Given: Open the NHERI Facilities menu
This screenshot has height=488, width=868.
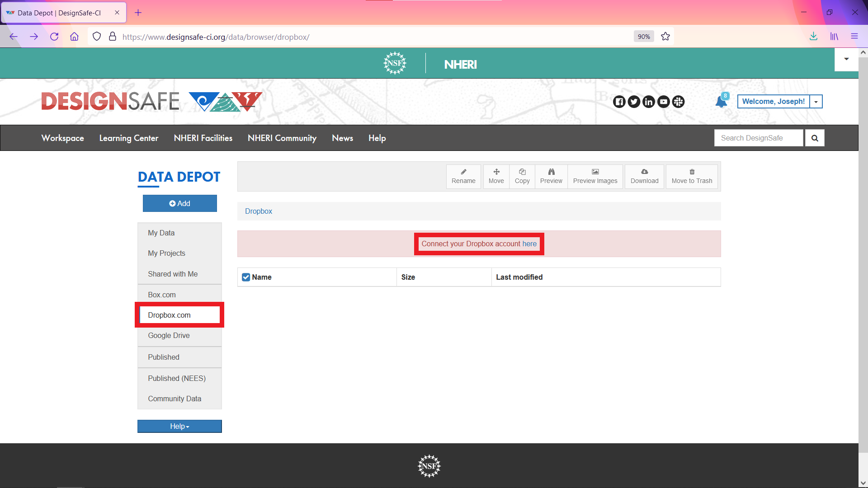Looking at the screenshot, I should tap(203, 138).
